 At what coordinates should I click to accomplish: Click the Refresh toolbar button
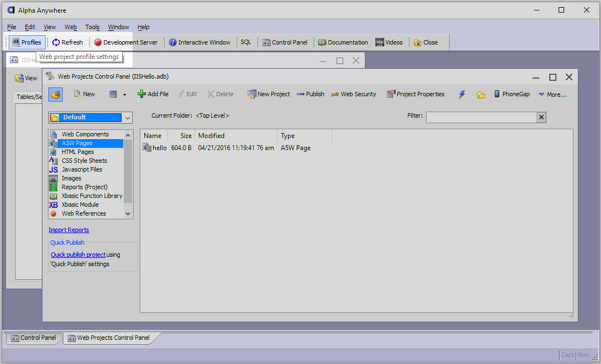point(68,42)
